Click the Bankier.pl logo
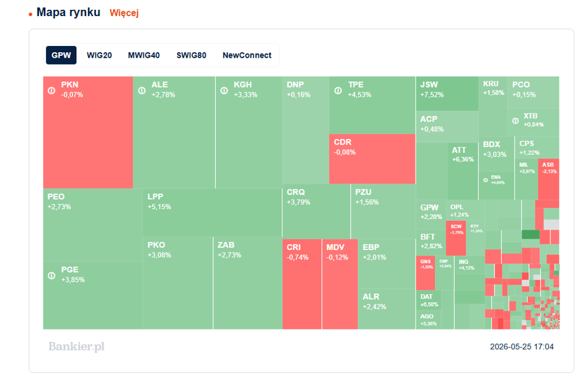588x381 pixels. click(76, 346)
